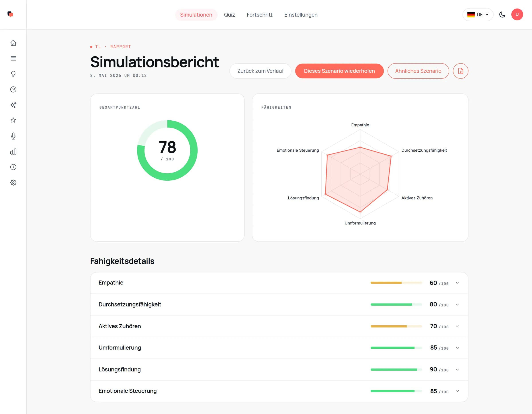The image size is (532, 414).
Task: Expand the Emotionale Steuerung row chevron
Action: tap(457, 391)
